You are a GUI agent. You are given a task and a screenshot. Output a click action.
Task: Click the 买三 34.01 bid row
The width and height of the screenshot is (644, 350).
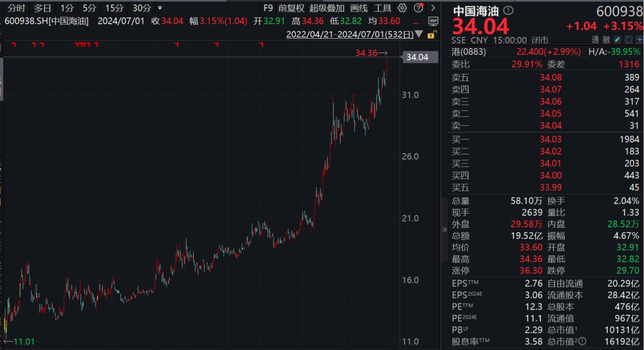pyautogui.click(x=546, y=163)
